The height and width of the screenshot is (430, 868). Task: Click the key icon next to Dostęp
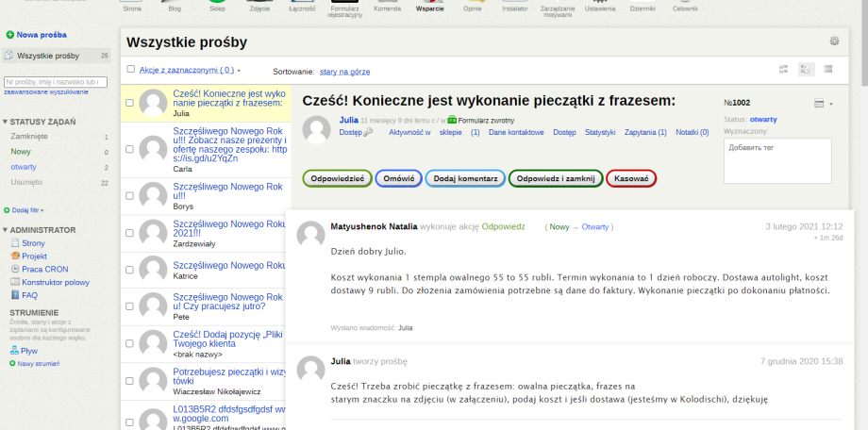[369, 133]
